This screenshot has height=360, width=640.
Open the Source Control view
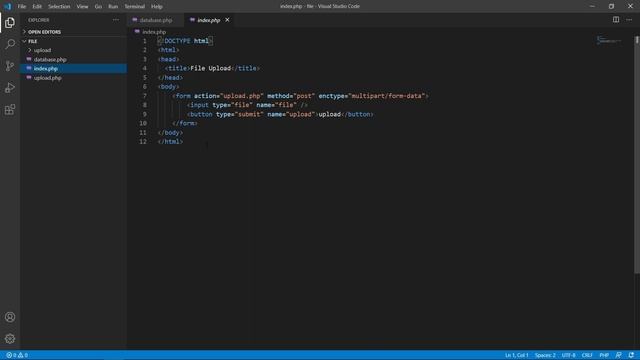[x=10, y=66]
